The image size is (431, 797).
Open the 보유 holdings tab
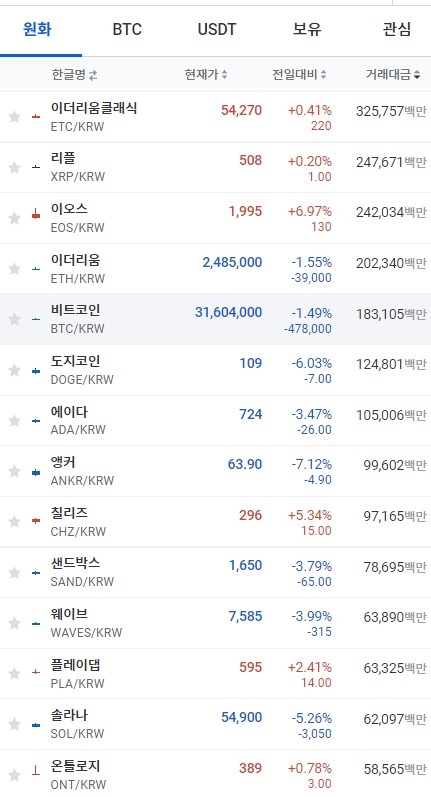307,29
